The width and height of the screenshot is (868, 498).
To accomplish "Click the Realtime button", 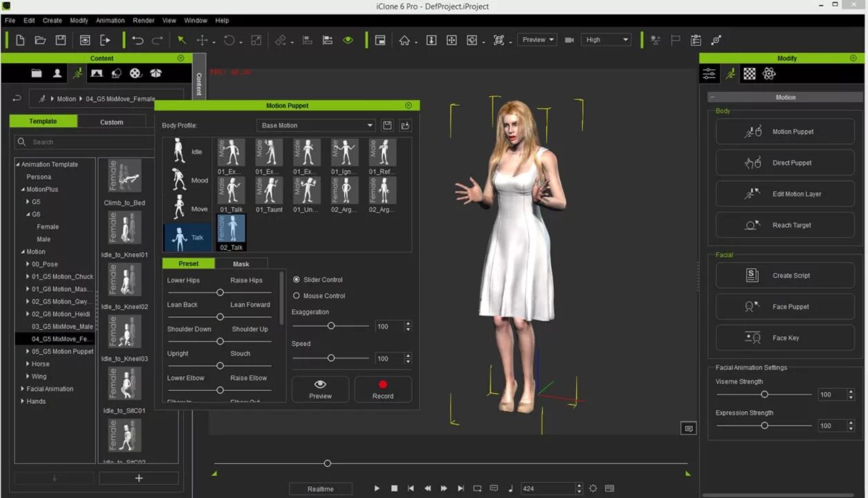I will [321, 489].
